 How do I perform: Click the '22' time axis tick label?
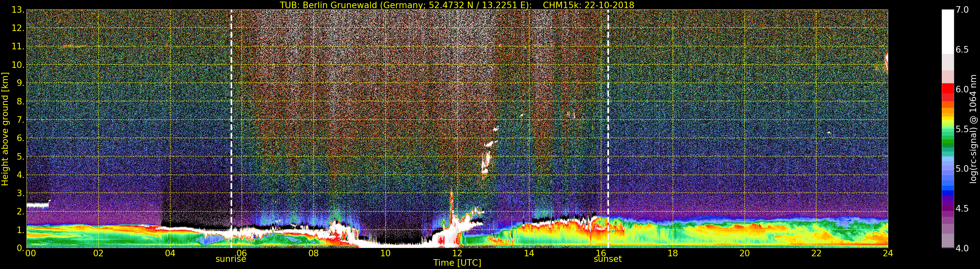816,253
